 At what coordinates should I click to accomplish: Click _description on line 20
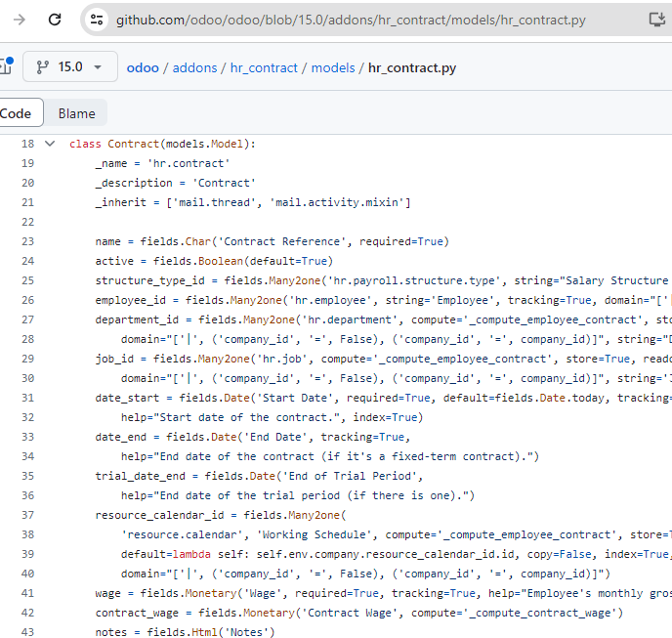click(x=134, y=183)
